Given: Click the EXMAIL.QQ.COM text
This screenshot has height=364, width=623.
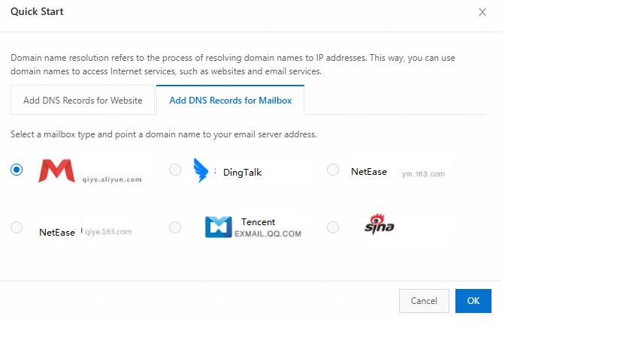Looking at the screenshot, I should click(x=268, y=233).
